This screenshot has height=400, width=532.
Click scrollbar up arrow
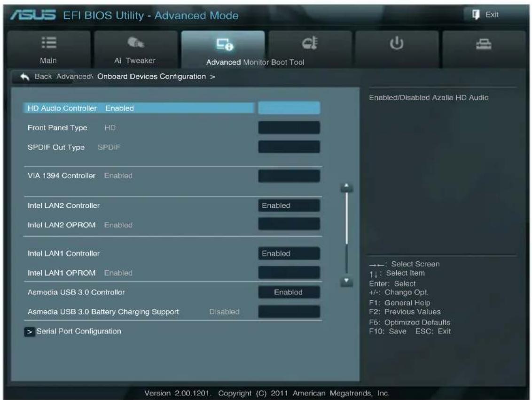click(346, 187)
